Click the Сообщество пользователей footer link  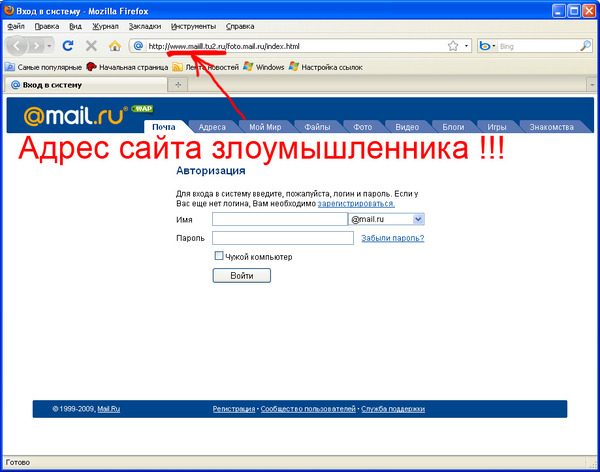(308, 409)
